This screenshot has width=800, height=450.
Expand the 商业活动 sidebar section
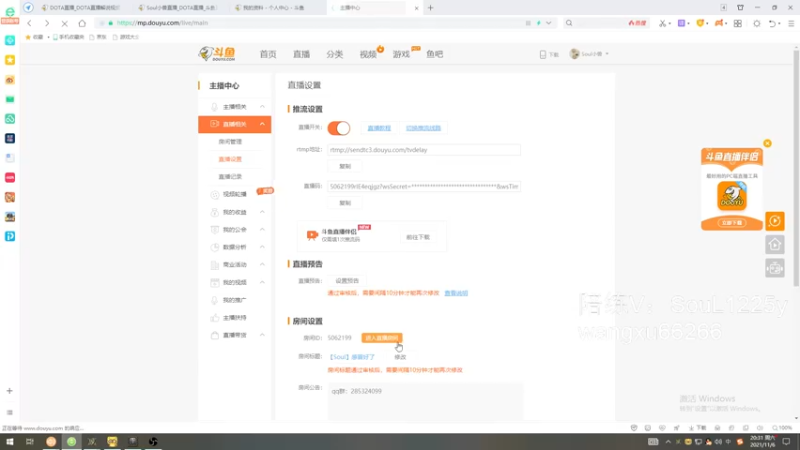(x=262, y=264)
